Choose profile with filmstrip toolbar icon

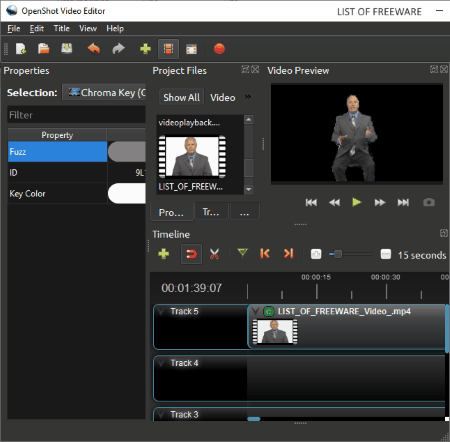pyautogui.click(x=168, y=49)
